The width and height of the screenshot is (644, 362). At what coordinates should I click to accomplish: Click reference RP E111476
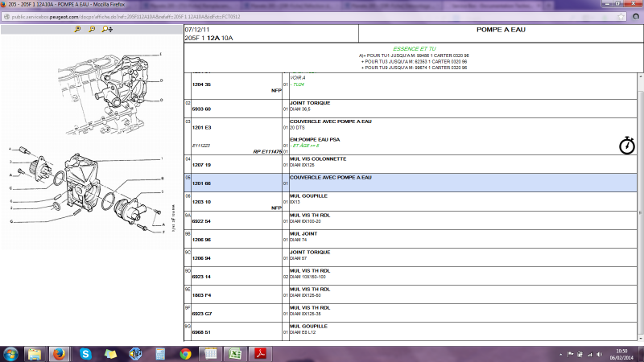point(267,152)
